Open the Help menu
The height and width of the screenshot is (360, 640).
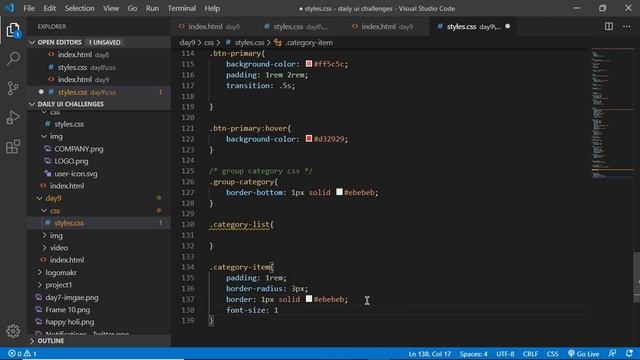click(x=212, y=8)
